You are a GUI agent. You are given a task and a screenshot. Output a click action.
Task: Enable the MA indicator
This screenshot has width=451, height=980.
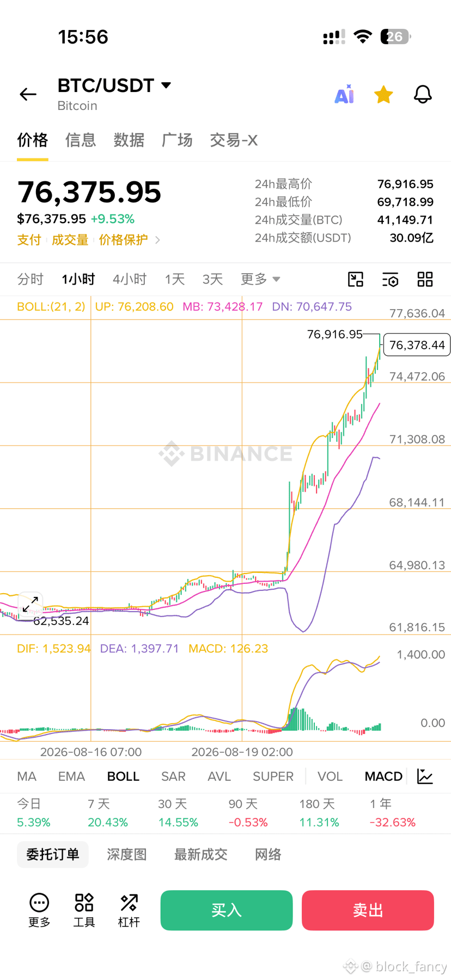pos(27,776)
